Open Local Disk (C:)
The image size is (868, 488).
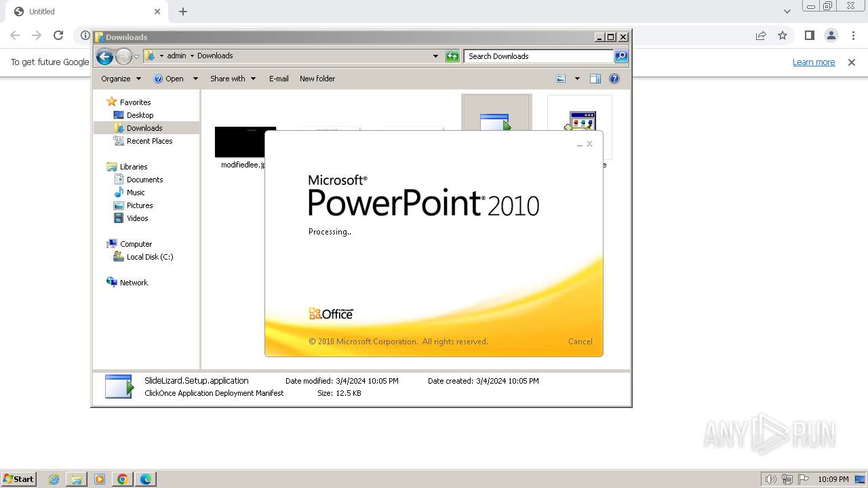[x=149, y=257]
